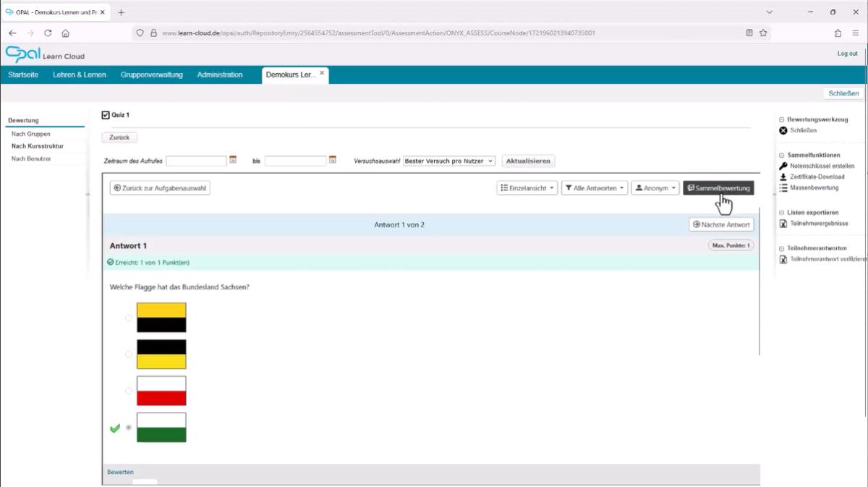Open the Anonym dropdown

[x=655, y=188]
